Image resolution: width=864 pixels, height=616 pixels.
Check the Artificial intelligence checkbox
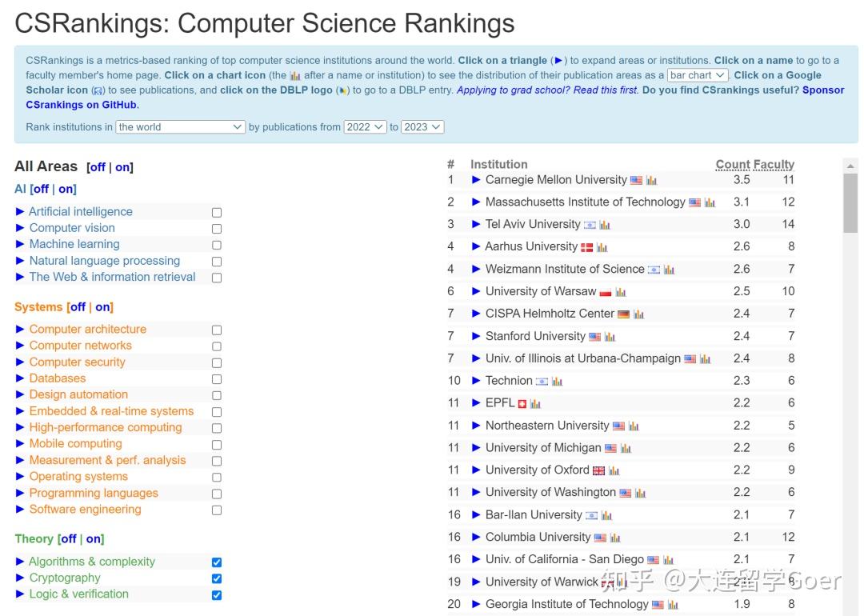216,212
